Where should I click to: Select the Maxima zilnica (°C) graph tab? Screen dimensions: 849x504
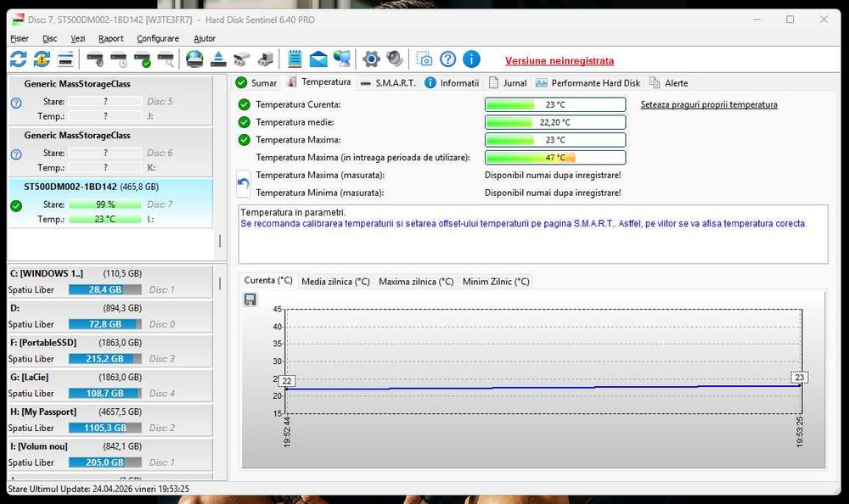pyautogui.click(x=416, y=282)
